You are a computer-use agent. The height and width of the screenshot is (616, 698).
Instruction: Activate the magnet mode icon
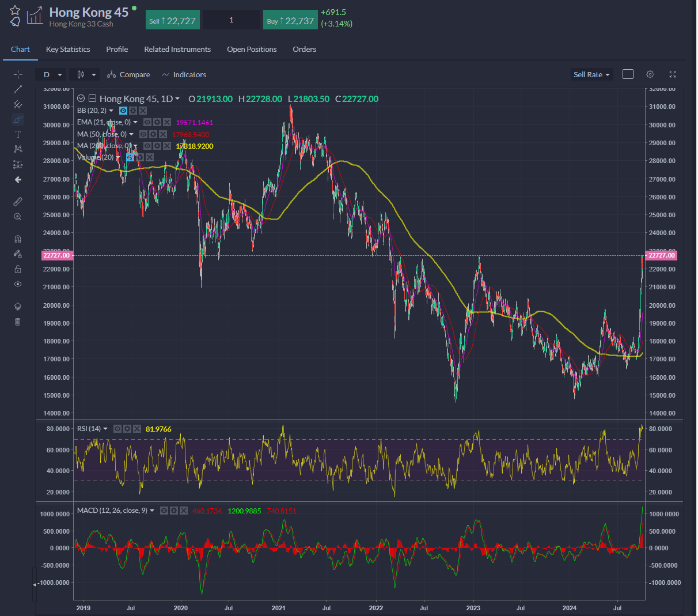coord(18,239)
